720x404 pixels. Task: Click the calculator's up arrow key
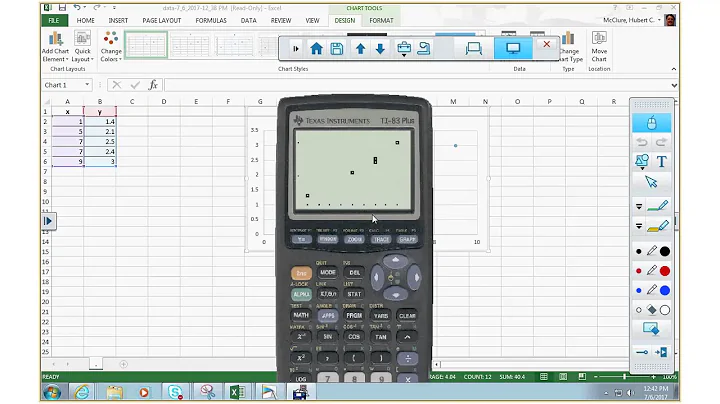[395, 261]
